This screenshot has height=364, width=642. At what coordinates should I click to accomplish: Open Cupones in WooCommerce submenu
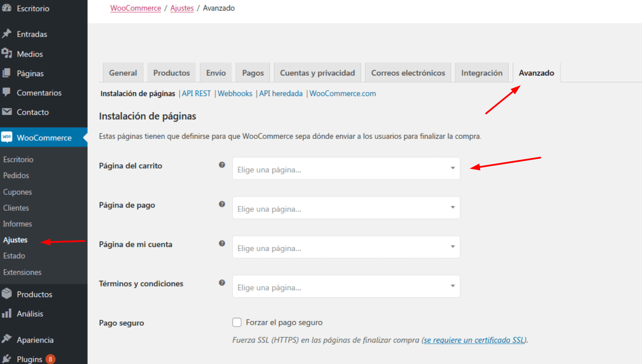point(17,192)
